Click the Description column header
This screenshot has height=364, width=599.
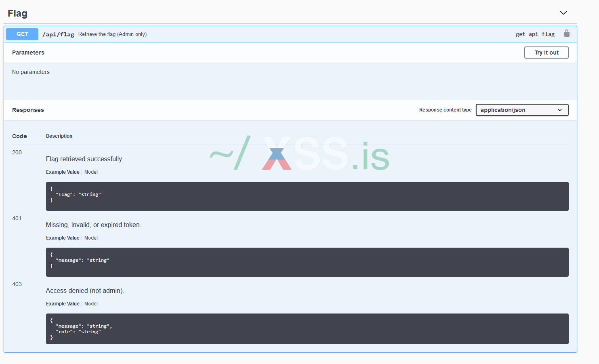point(59,136)
